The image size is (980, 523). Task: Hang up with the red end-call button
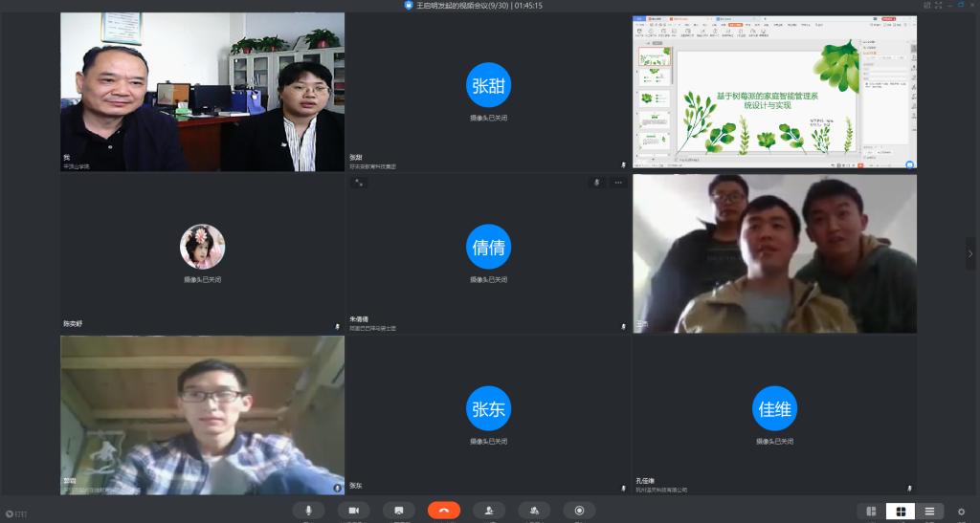[x=444, y=511]
